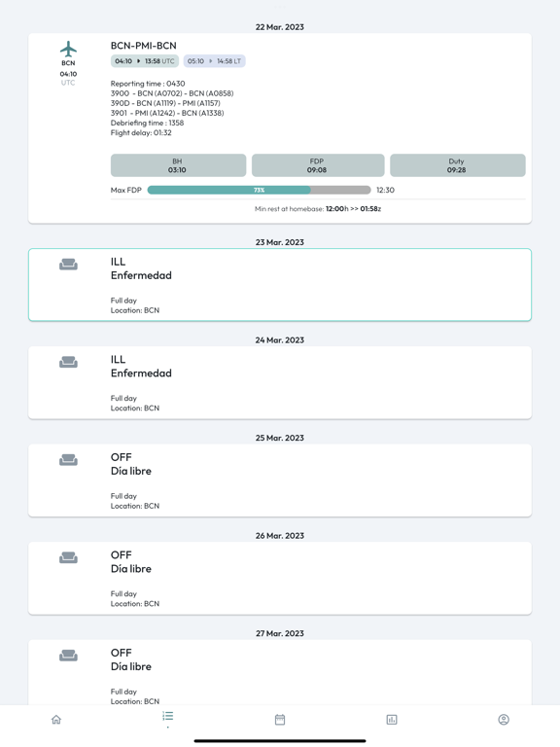Select the 04:10 to 13:58 UTC time chip
Screen dimensions: 560x747
(145, 61)
